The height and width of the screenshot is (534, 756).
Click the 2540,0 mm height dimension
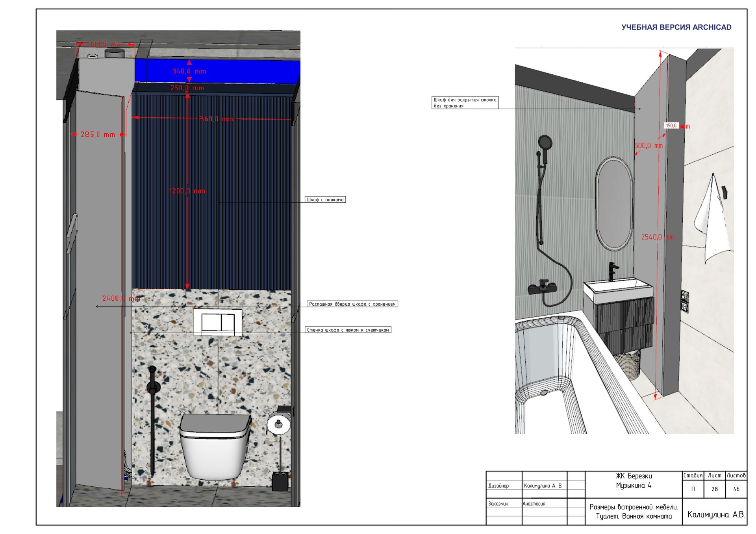coord(657,237)
